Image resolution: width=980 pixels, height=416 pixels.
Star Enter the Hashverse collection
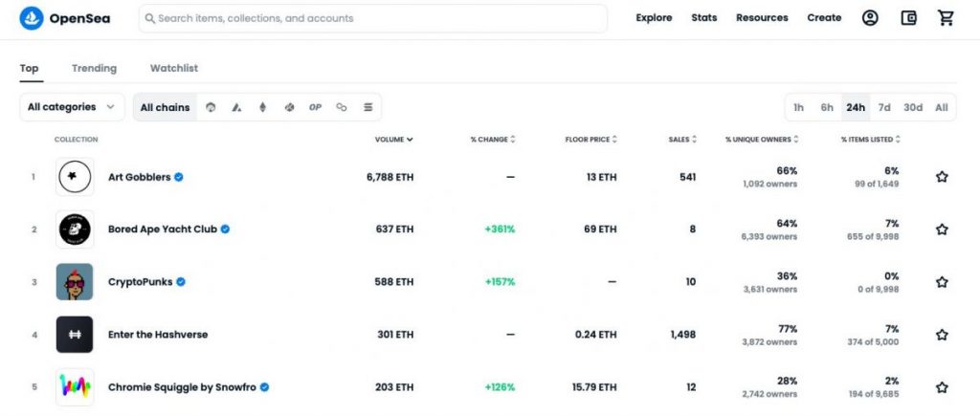pyautogui.click(x=942, y=335)
